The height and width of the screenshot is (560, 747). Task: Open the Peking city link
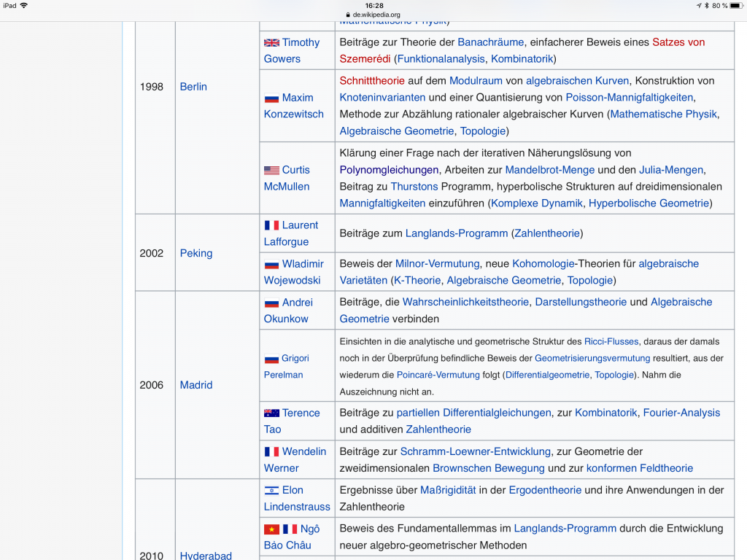tap(196, 253)
